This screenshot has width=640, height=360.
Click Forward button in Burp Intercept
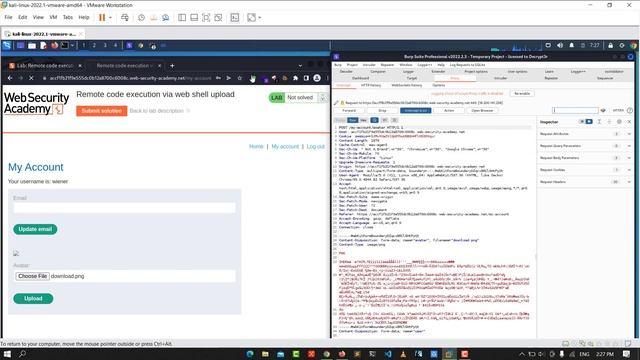349,111
